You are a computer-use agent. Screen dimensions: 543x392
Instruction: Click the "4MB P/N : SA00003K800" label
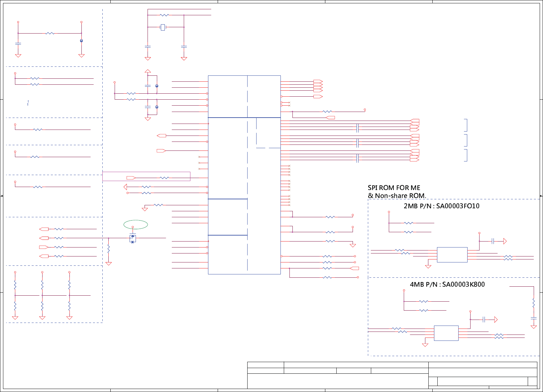(x=447, y=284)
